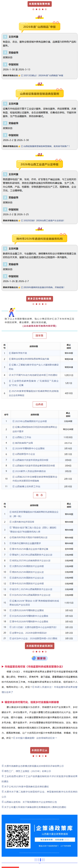Open 关于开展汽车动力电池碳足迹申报工作的通知
The width and height of the screenshot is (80, 868).
coord(34,375)
